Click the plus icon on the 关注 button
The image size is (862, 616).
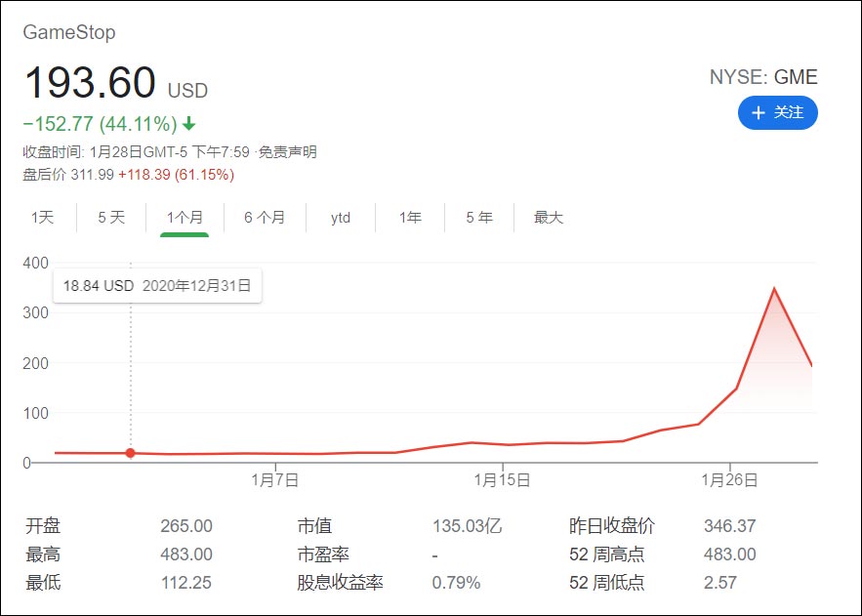(758, 113)
